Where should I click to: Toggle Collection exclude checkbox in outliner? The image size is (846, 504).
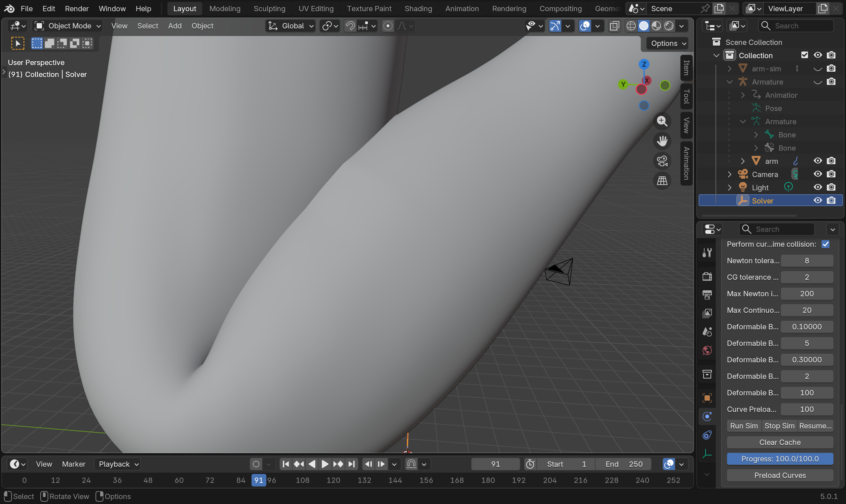804,55
